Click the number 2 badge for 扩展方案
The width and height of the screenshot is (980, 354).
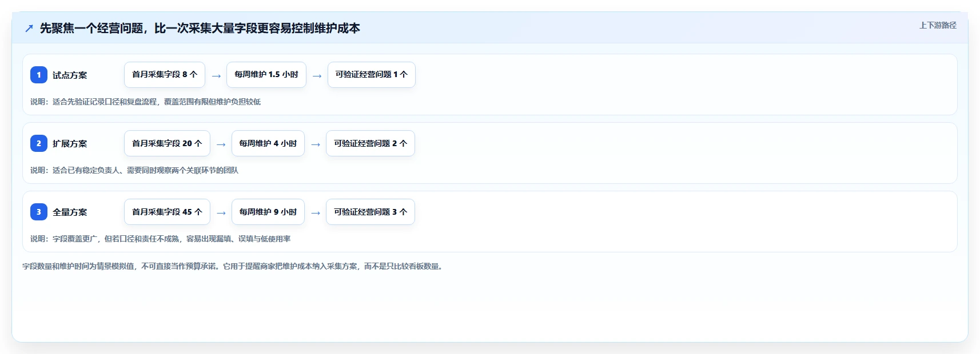[x=39, y=143]
